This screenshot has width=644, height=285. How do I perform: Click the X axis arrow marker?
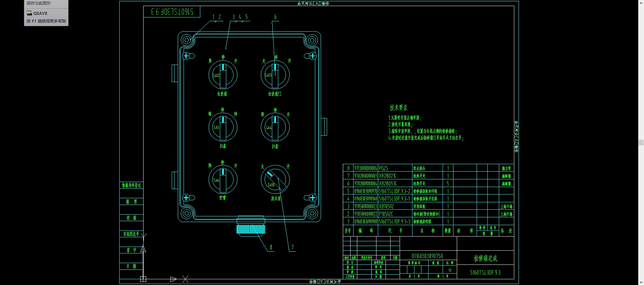[x=173, y=279]
